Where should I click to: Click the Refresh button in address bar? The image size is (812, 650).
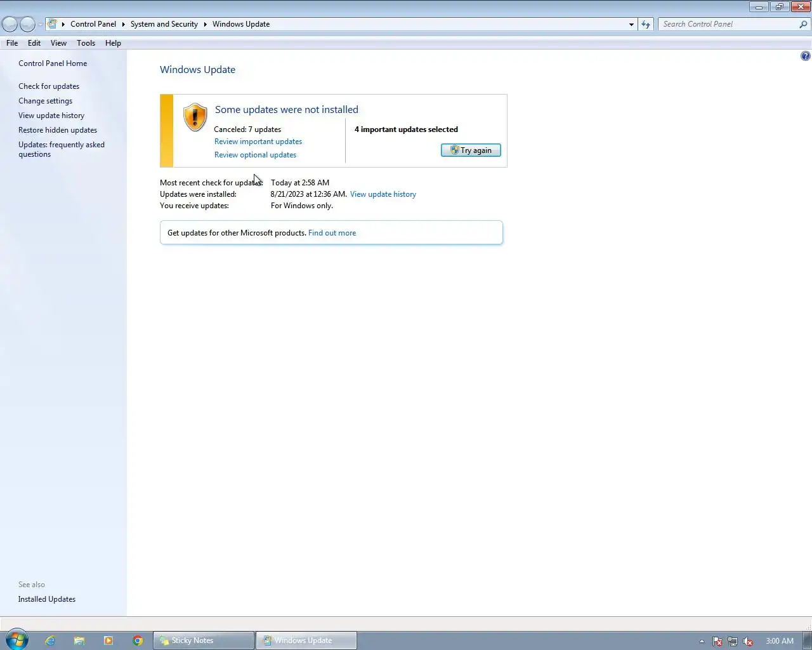click(646, 24)
